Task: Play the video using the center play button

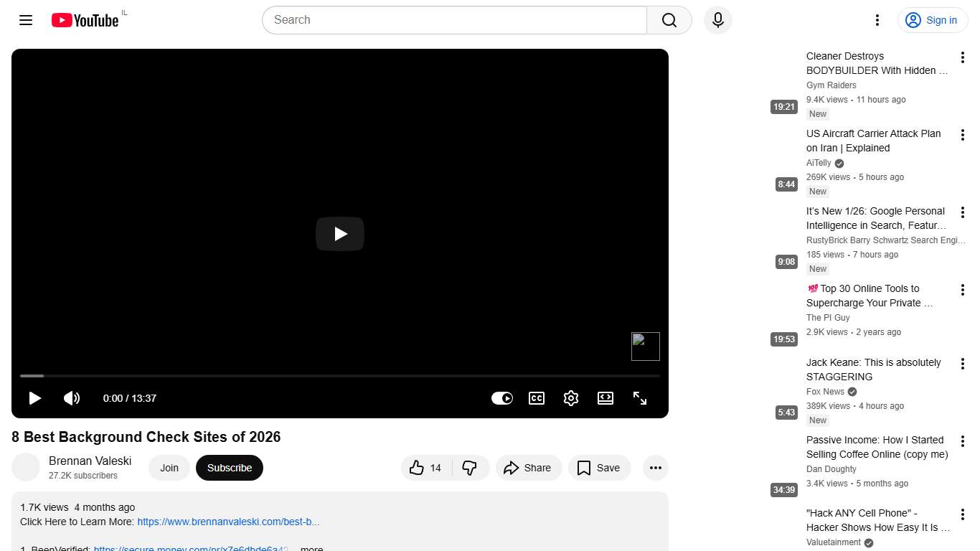Action: 339,234
